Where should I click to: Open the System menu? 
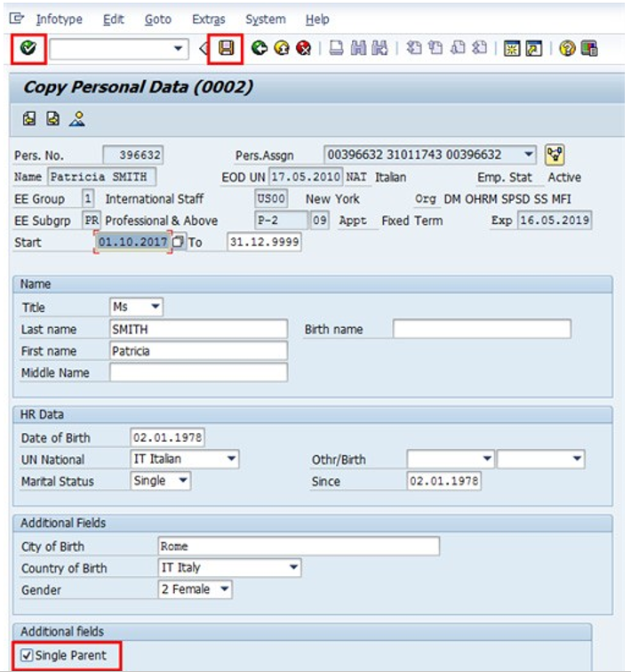266,20
